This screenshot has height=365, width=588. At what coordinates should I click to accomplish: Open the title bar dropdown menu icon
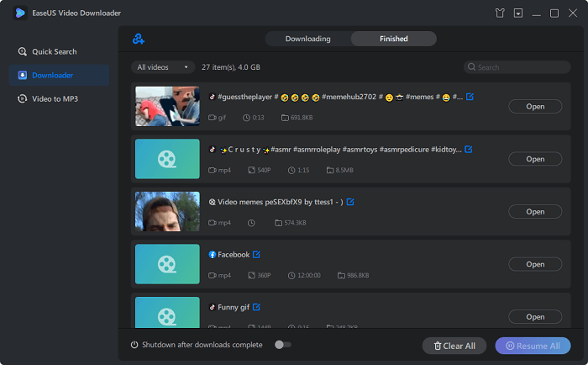point(518,13)
